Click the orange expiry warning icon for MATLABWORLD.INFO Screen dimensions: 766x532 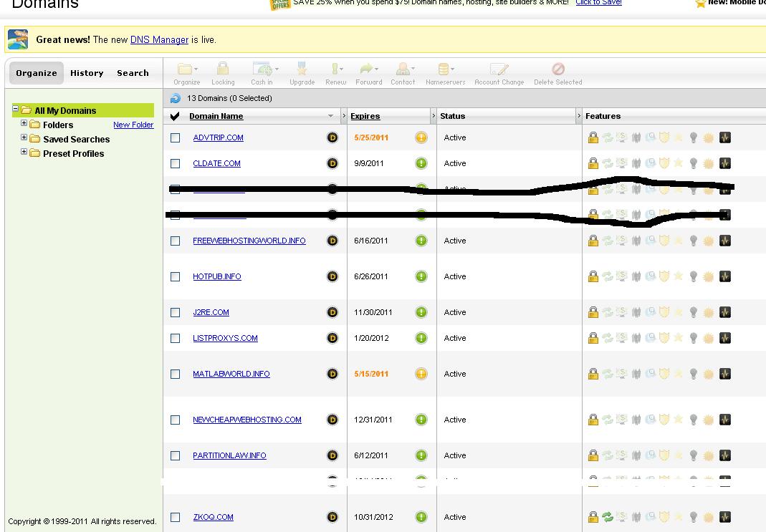[x=421, y=374]
